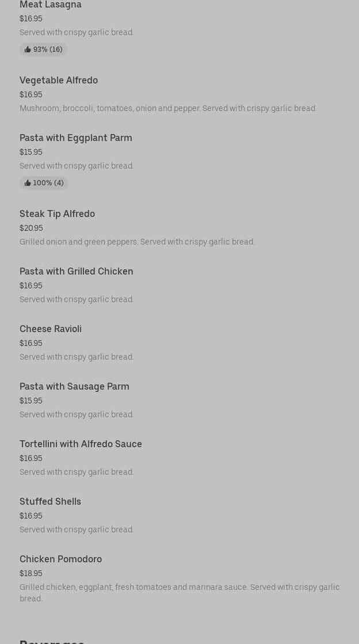
Task: Click thumbs-up icon on Eggplant Parm rating
Action: coord(28,184)
